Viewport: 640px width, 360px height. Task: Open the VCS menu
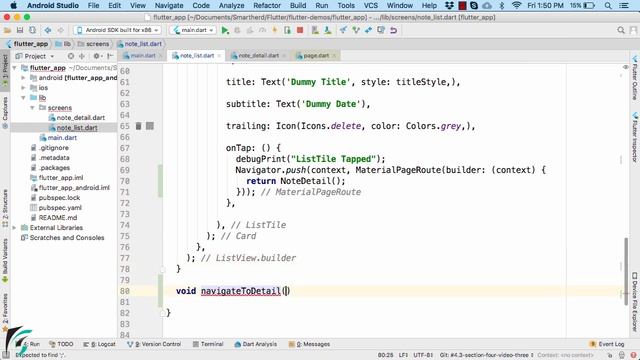click(371, 5)
